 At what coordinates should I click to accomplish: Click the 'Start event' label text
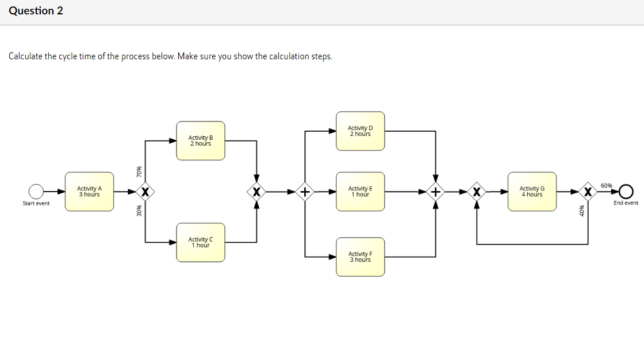(36, 203)
